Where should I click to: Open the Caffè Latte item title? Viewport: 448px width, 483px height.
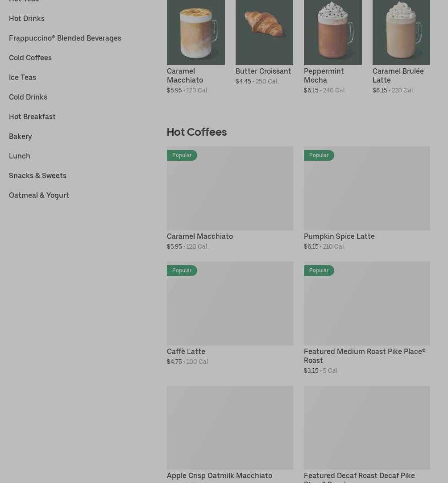186,351
